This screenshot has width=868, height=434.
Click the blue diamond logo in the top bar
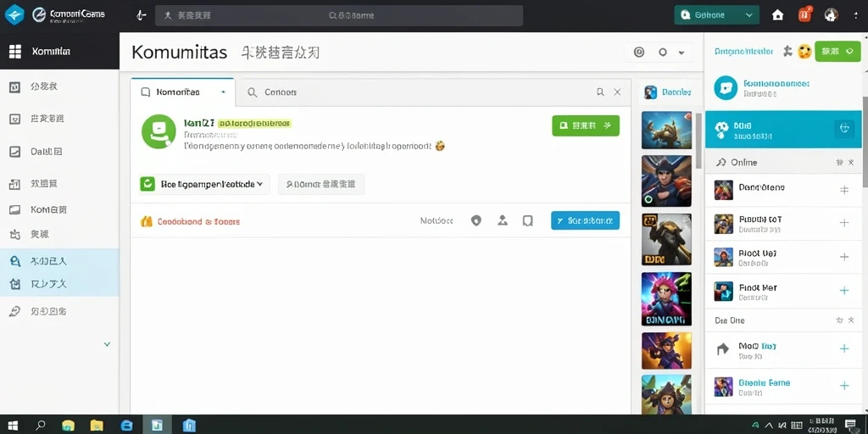[14, 15]
